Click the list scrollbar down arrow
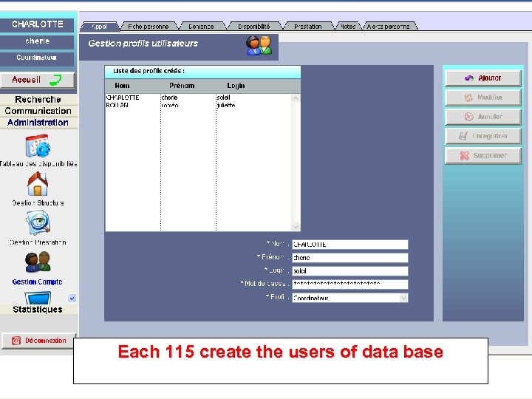Image resolution: width=532 pixels, height=399 pixels. click(296, 226)
